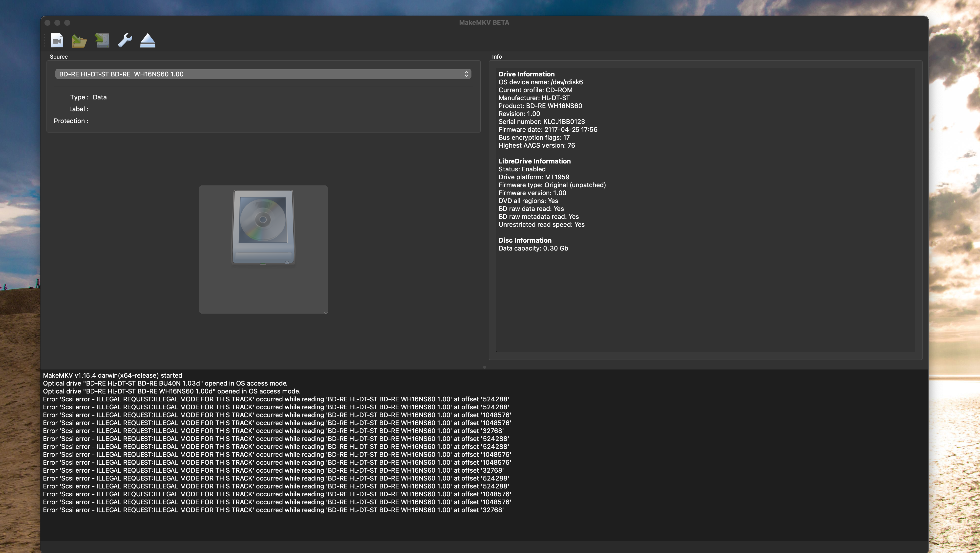Click the Open files video icon
The height and width of the screenshot is (553, 980).
click(x=57, y=40)
